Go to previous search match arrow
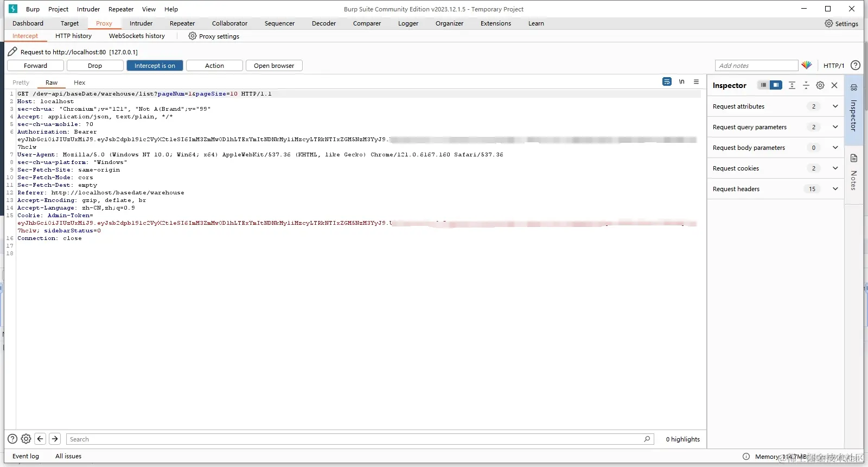 (40, 439)
